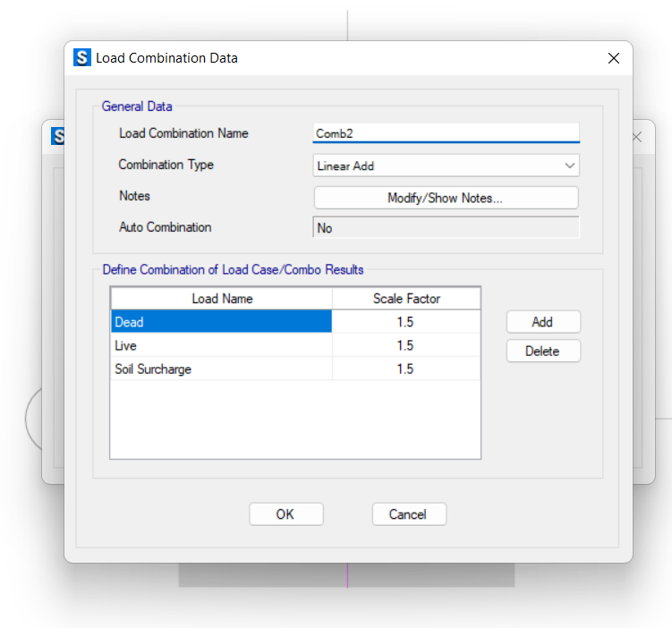The image size is (672, 628).
Task: Cancel the load combination dialog
Action: point(409,514)
